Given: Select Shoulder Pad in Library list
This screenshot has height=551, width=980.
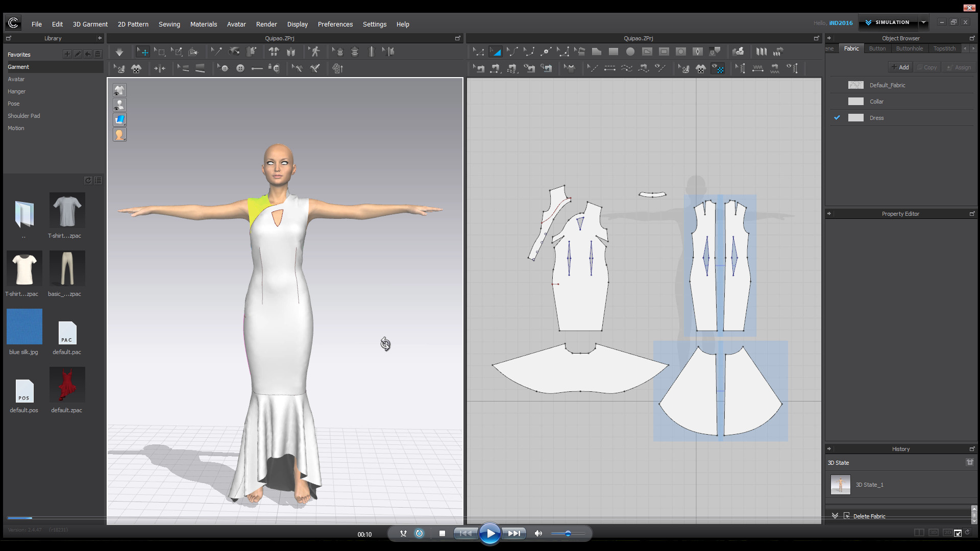Looking at the screenshot, I should click(23, 116).
